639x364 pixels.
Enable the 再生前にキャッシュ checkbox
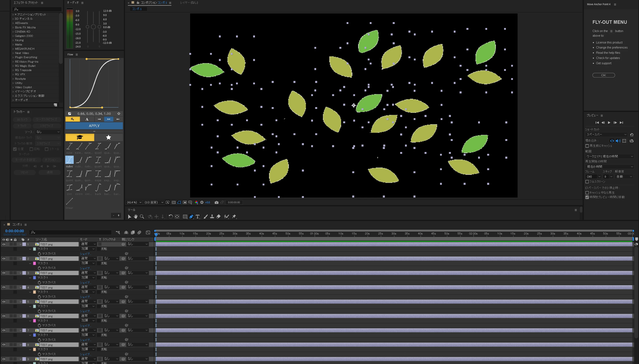pos(587,146)
